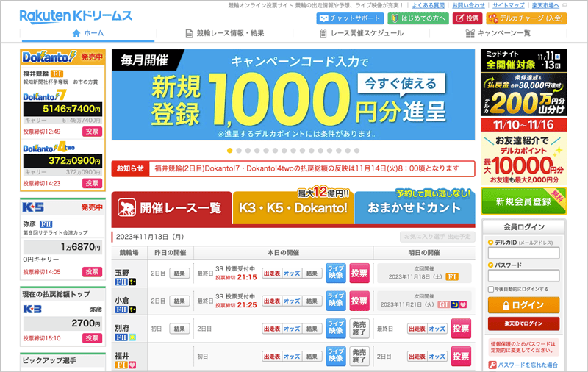
Task: Switch to K3・K5・Dokanto! tab
Action: pyautogui.click(x=293, y=208)
